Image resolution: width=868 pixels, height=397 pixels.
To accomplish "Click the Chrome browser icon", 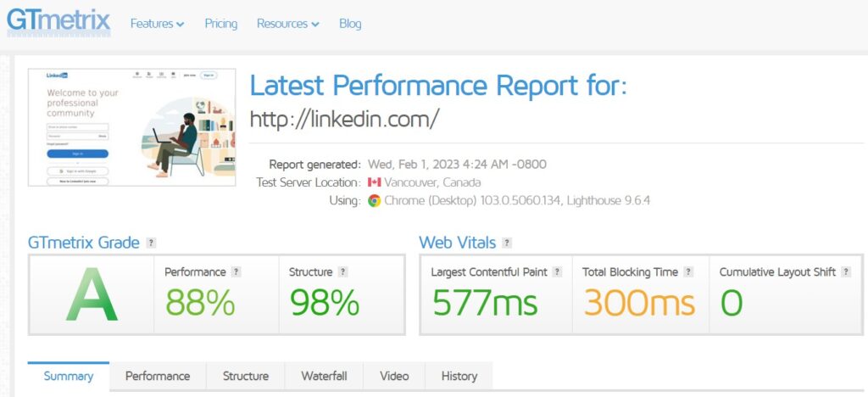I will (x=374, y=201).
